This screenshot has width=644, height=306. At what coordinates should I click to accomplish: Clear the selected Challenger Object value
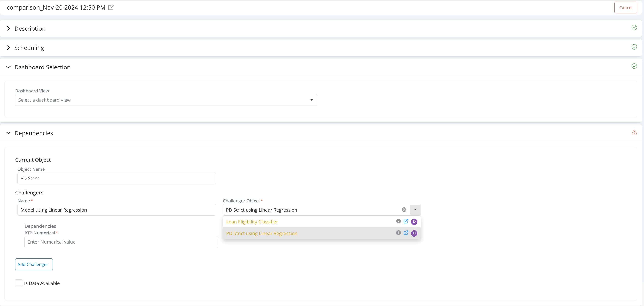tap(404, 210)
